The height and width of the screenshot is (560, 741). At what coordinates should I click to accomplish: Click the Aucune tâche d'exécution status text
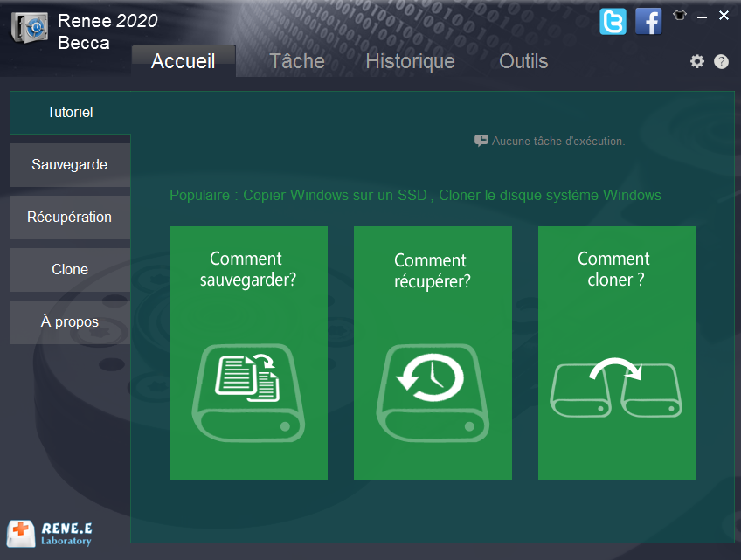(x=558, y=141)
